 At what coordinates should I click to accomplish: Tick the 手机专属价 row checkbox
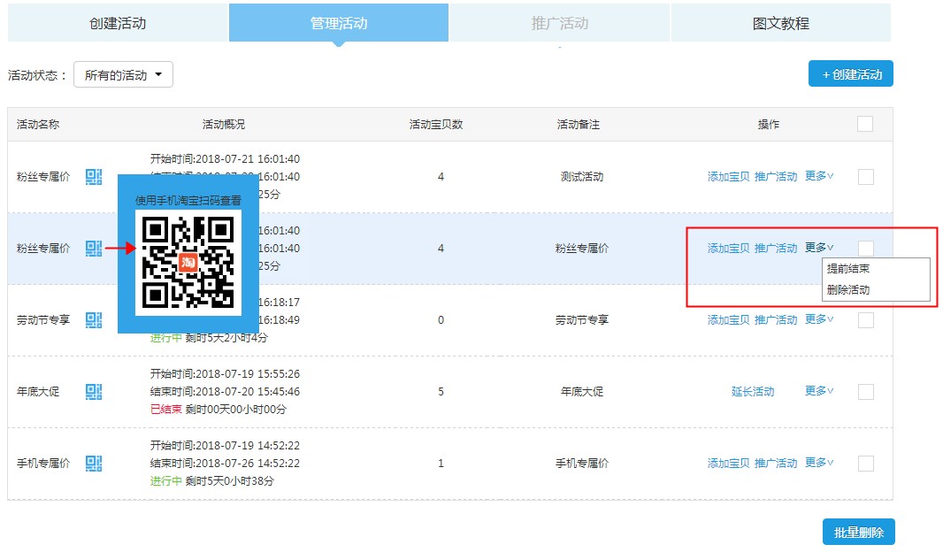865,464
